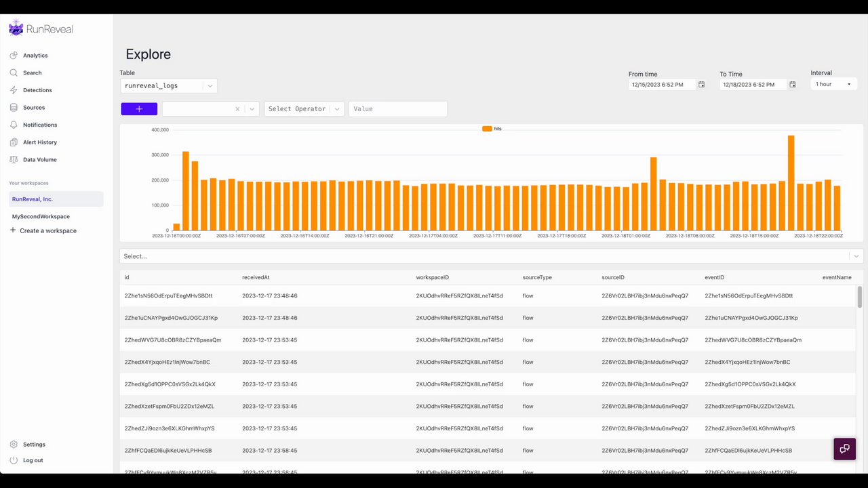868x488 pixels.
Task: Focus the filter Value input field
Action: click(x=398, y=108)
